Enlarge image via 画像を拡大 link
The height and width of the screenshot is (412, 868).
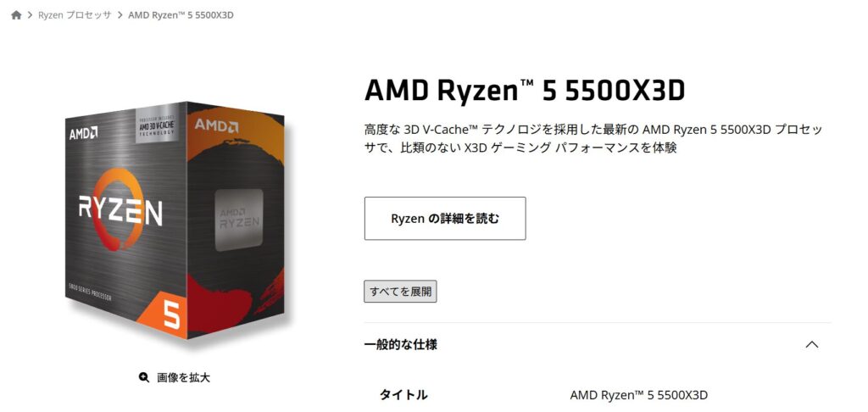(x=183, y=378)
